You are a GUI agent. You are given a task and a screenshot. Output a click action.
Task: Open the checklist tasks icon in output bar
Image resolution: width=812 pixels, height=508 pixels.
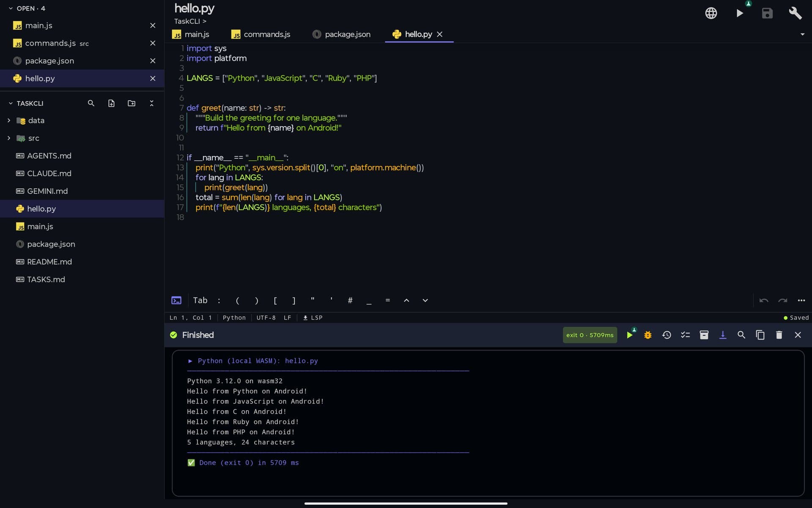[x=685, y=335]
